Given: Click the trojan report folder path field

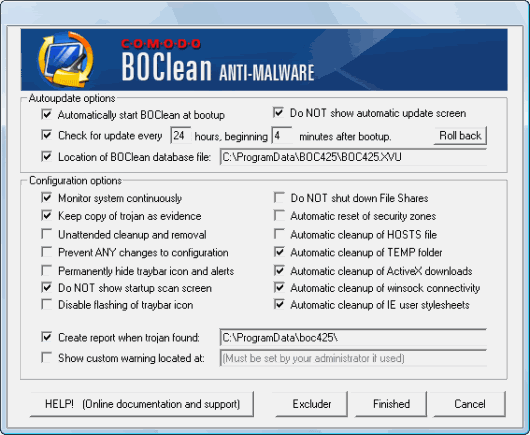Looking at the screenshot, I should [353, 337].
